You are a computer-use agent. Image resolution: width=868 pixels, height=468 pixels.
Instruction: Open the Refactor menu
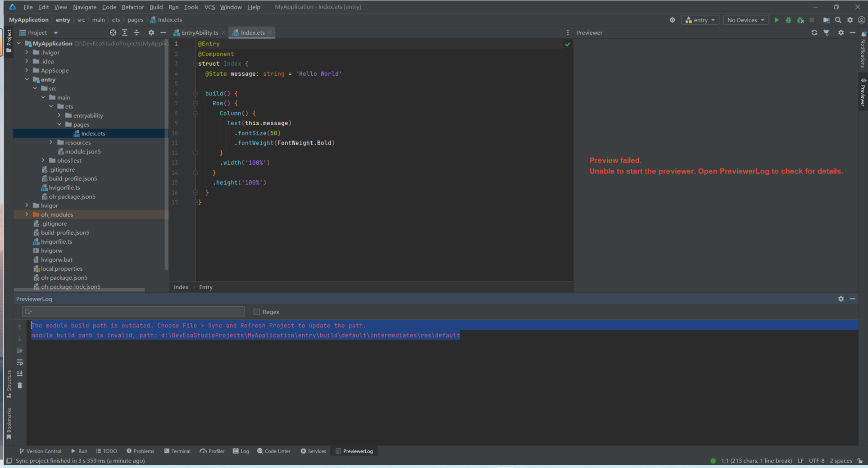click(x=133, y=7)
